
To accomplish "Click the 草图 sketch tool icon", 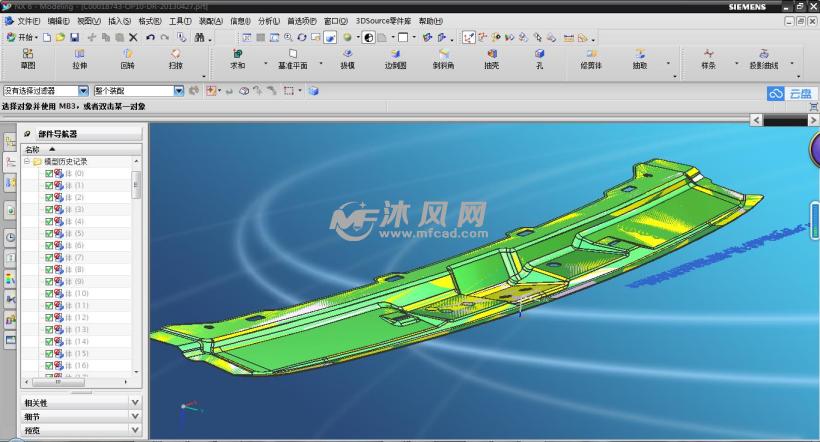I will coord(28,59).
